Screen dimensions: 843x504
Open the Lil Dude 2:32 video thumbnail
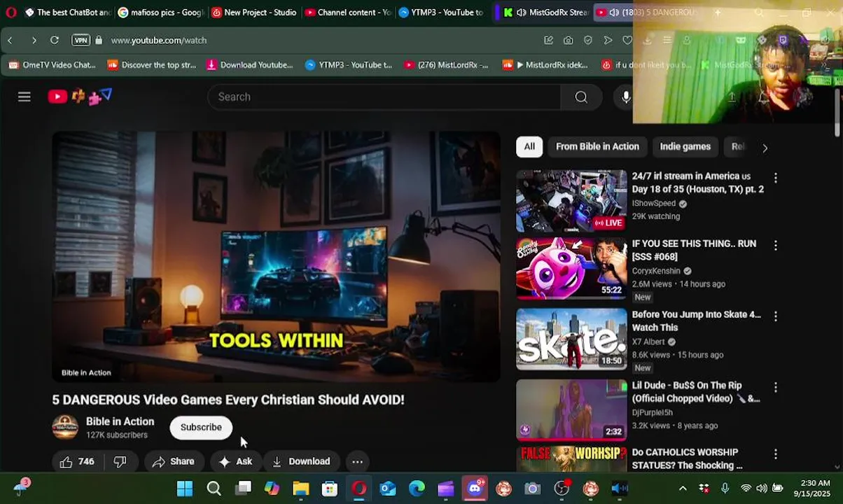click(571, 410)
